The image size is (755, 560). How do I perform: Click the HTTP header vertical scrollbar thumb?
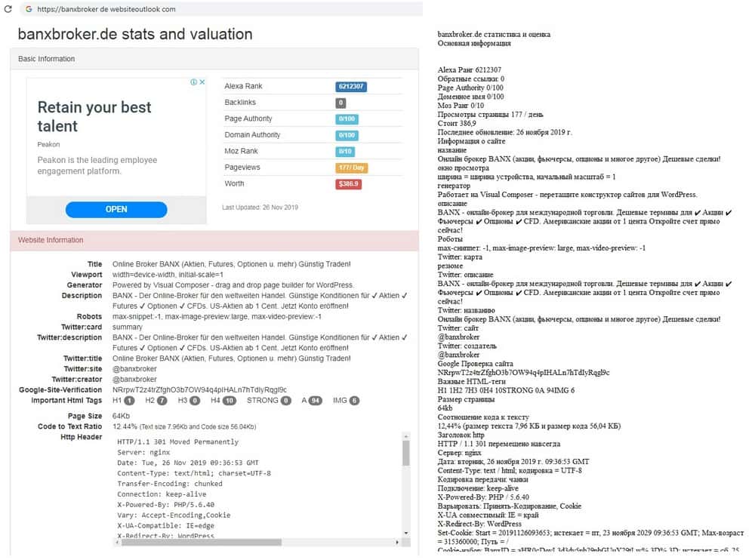pyautogui.click(x=406, y=453)
